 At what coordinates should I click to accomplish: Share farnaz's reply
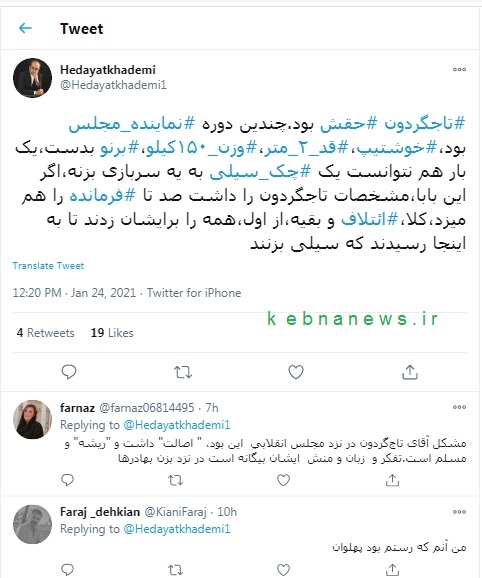pos(392,480)
